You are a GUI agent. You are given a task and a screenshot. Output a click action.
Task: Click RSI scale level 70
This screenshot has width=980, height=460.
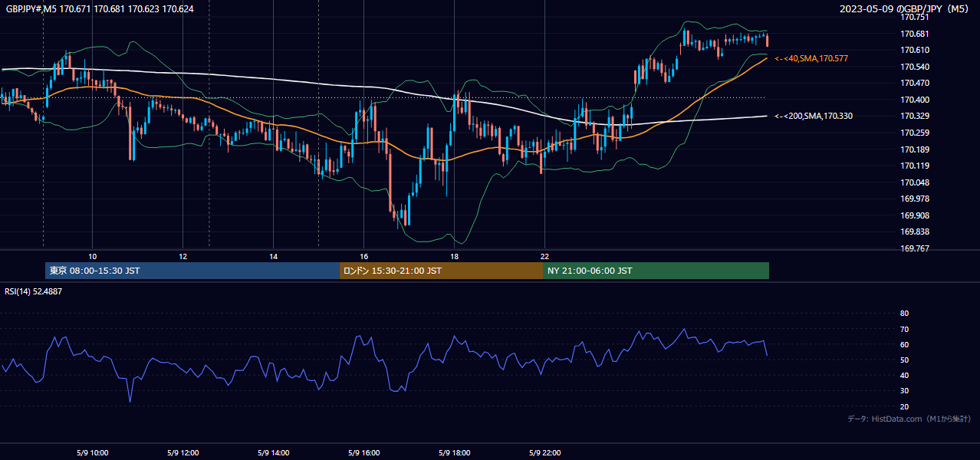[904, 329]
